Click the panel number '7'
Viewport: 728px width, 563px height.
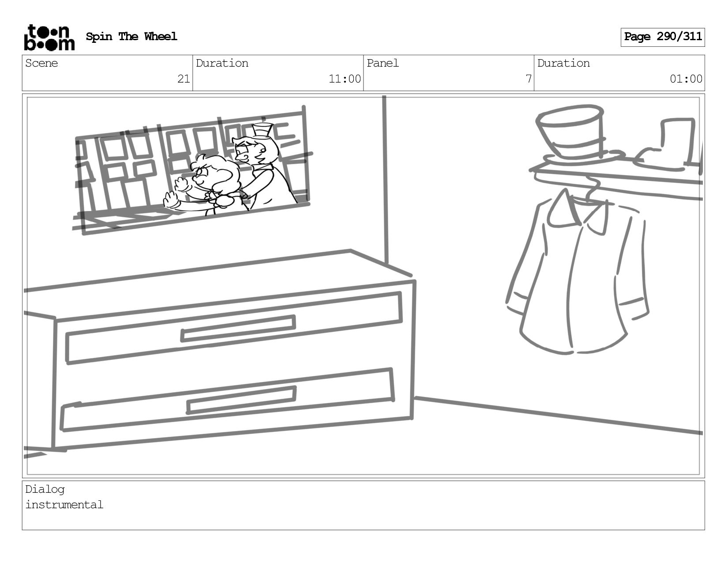coord(528,79)
